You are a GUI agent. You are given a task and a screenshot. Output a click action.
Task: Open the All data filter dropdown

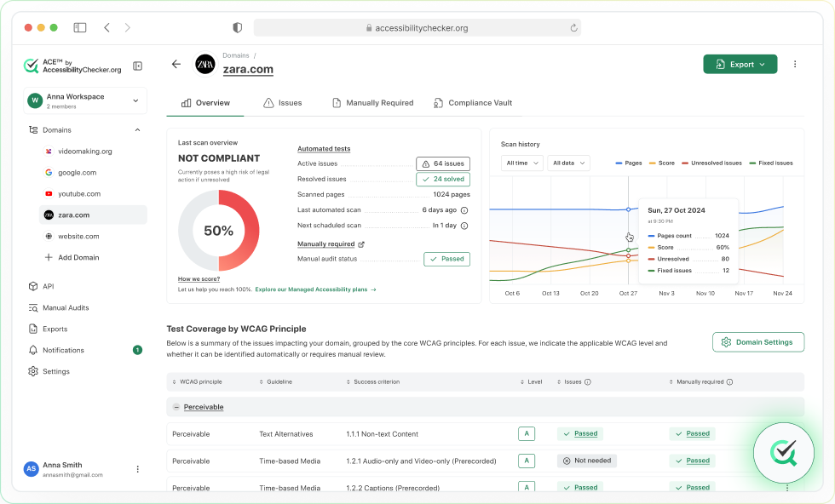point(569,163)
